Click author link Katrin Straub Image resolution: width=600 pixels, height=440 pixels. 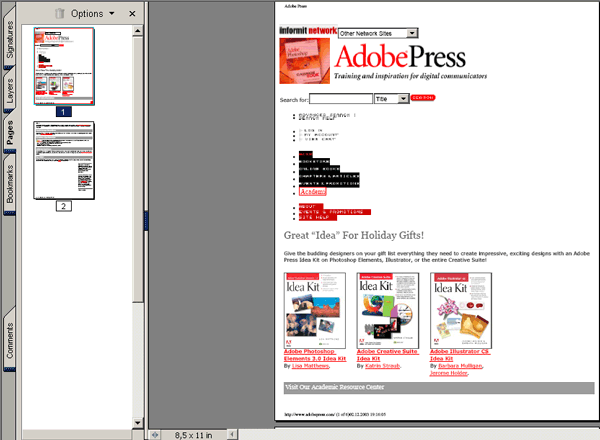[x=382, y=366]
